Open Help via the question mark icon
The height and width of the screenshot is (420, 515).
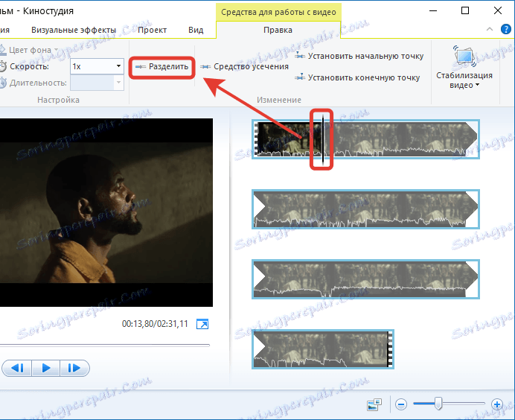pyautogui.click(x=506, y=29)
